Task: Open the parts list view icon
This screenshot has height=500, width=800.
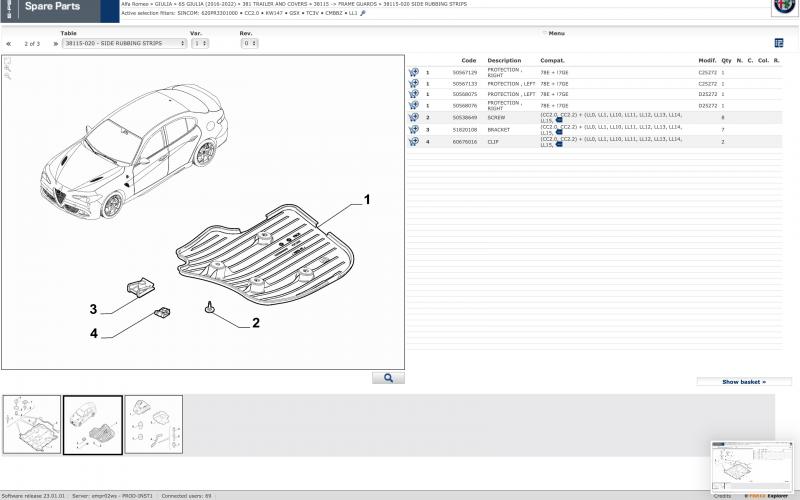Action: pyautogui.click(x=779, y=43)
